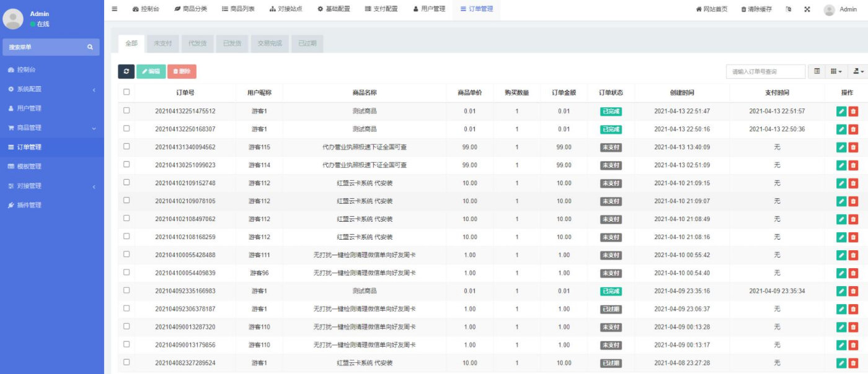Toggle the sidebar with the hamburger menu icon

coord(113,9)
